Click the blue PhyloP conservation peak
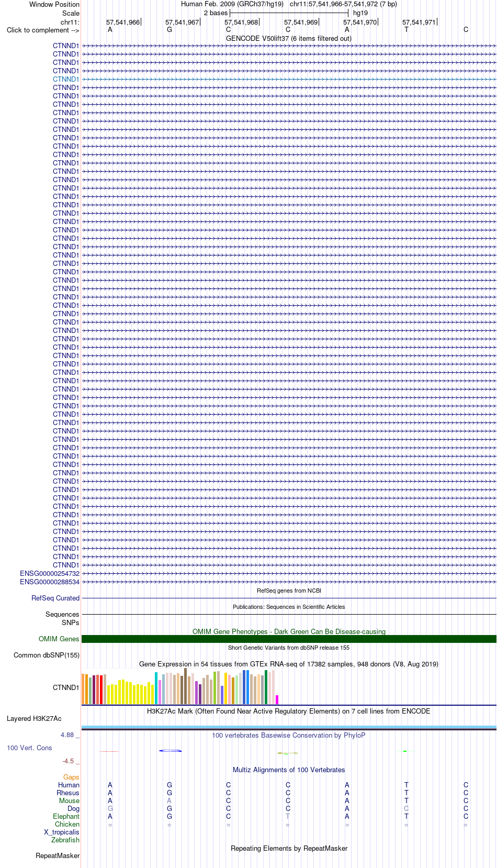 coord(171,751)
